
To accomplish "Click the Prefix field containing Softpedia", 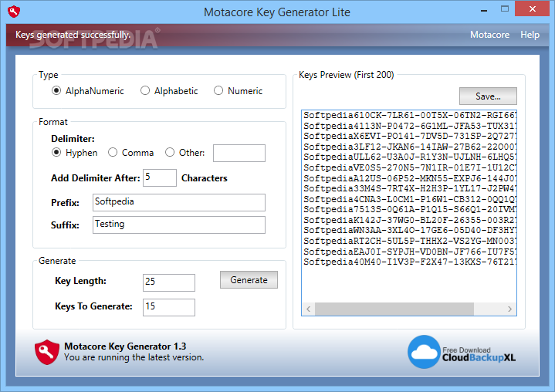I will tap(179, 202).
